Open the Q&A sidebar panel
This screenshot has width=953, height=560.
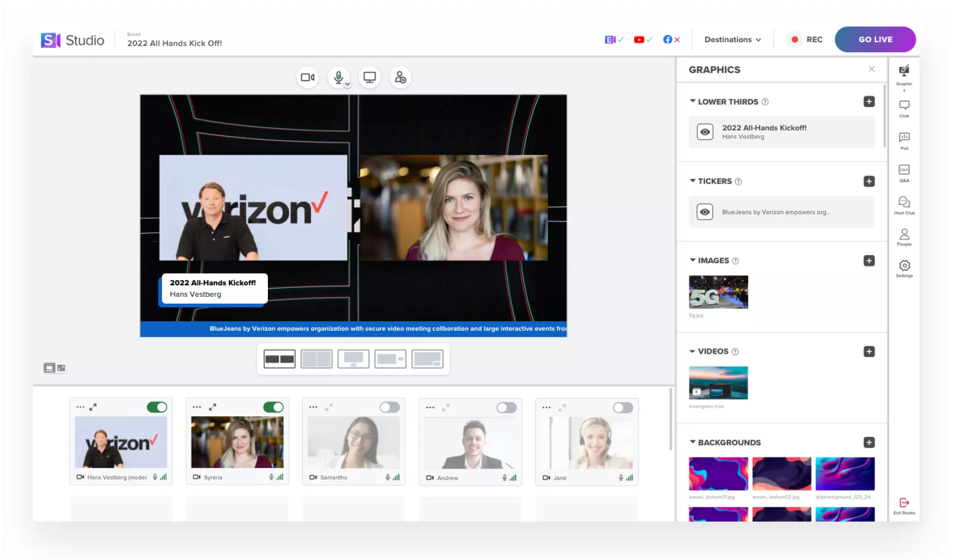coord(904,173)
